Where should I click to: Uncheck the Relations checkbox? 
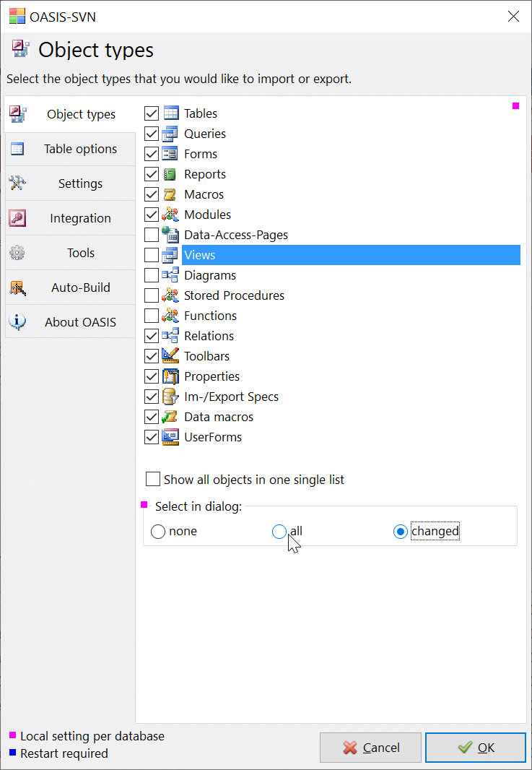point(152,336)
